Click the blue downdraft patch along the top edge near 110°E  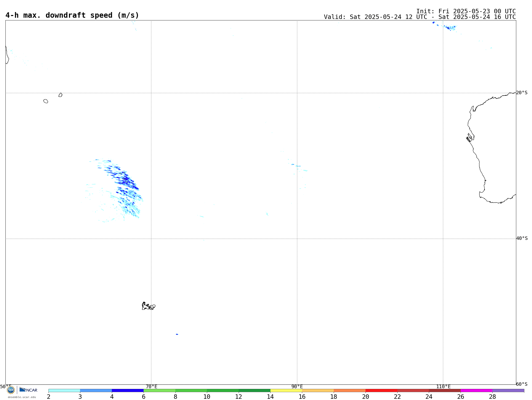click(449, 28)
